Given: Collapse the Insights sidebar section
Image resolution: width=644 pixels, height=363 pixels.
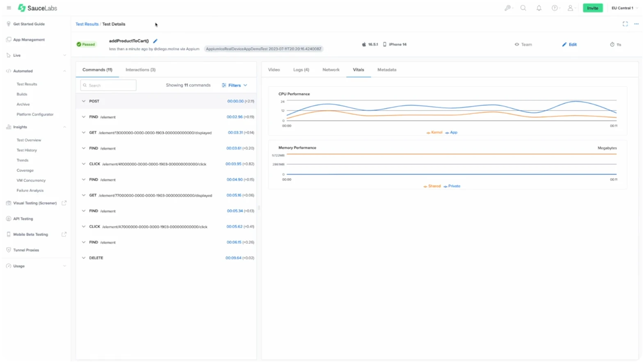Looking at the screenshot, I should pos(64,127).
